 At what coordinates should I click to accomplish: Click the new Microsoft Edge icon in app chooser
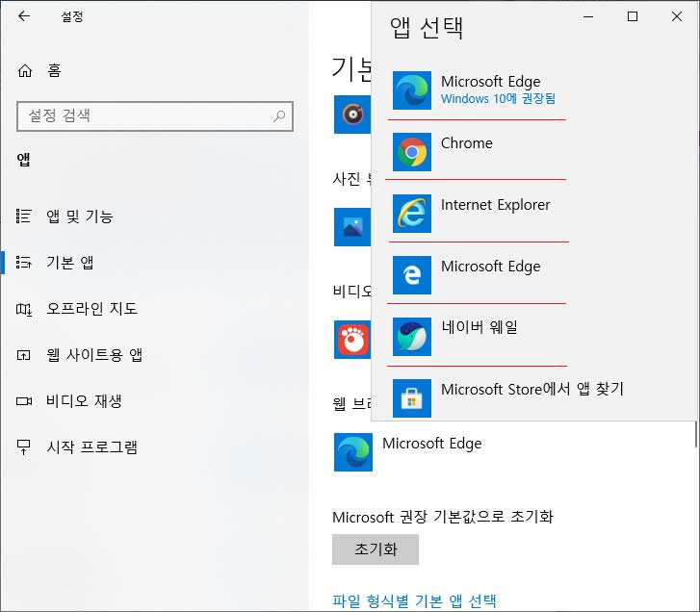[411, 90]
